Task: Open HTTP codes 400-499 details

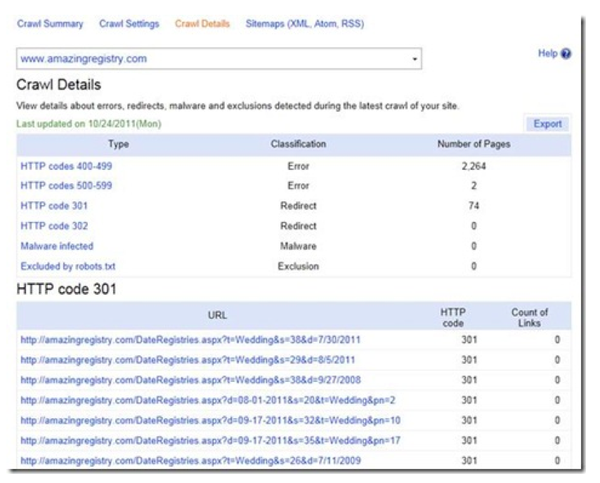Action: point(66,166)
